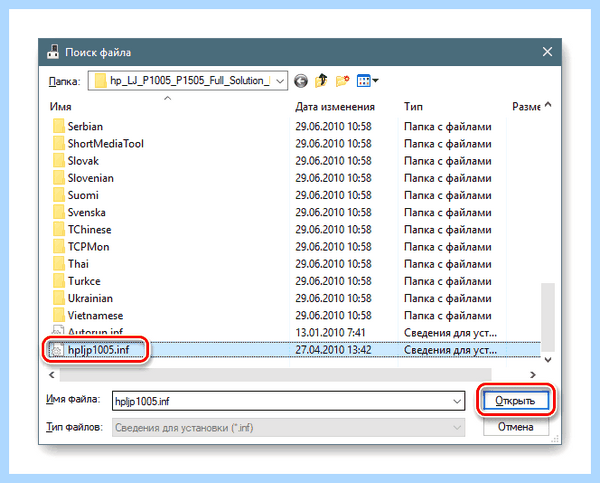Create a new folder
Viewport: 600px width, 483px height.
pos(342,81)
